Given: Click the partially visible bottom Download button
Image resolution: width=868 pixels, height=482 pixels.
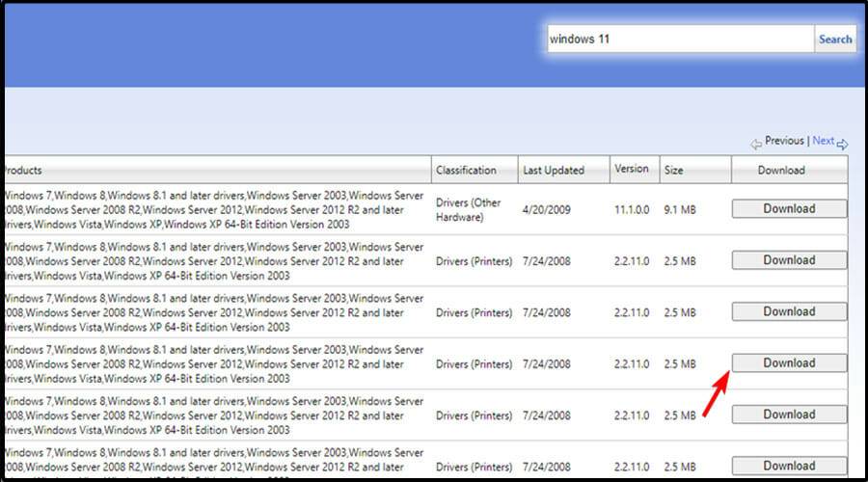Looking at the screenshot, I should pyautogui.click(x=789, y=465).
